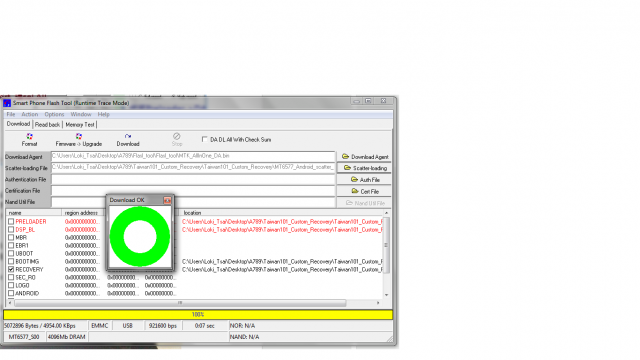The image size is (640, 360).
Task: Click the Scatter-loading File path field
Action: point(193,167)
